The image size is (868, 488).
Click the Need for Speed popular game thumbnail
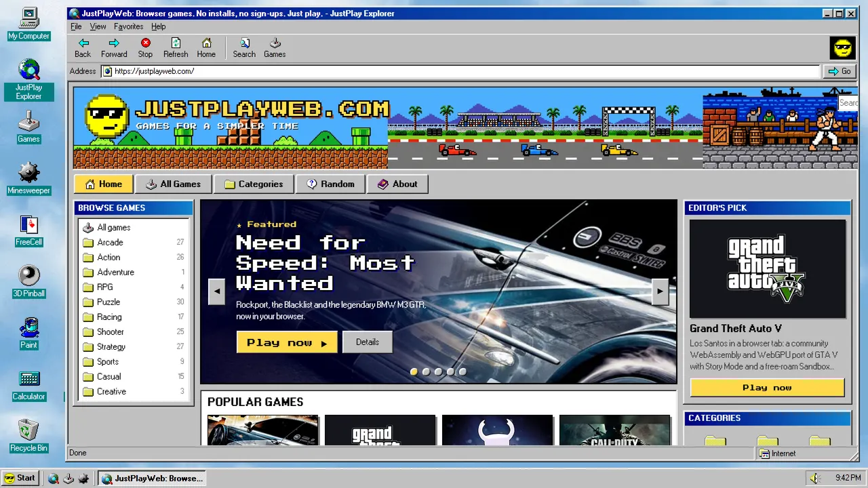(x=263, y=430)
